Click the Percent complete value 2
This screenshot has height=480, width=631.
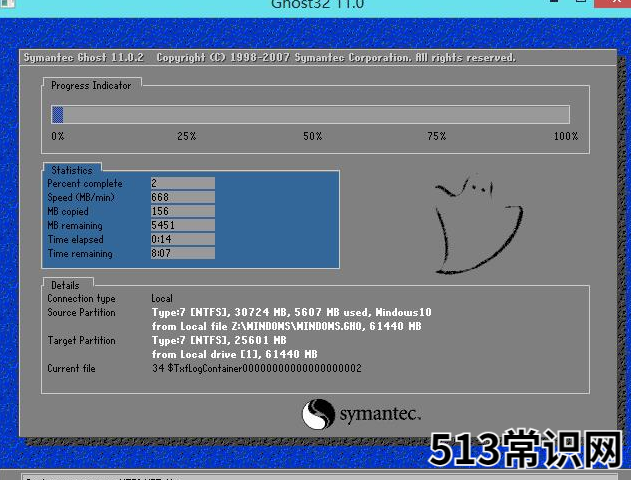tap(183, 183)
